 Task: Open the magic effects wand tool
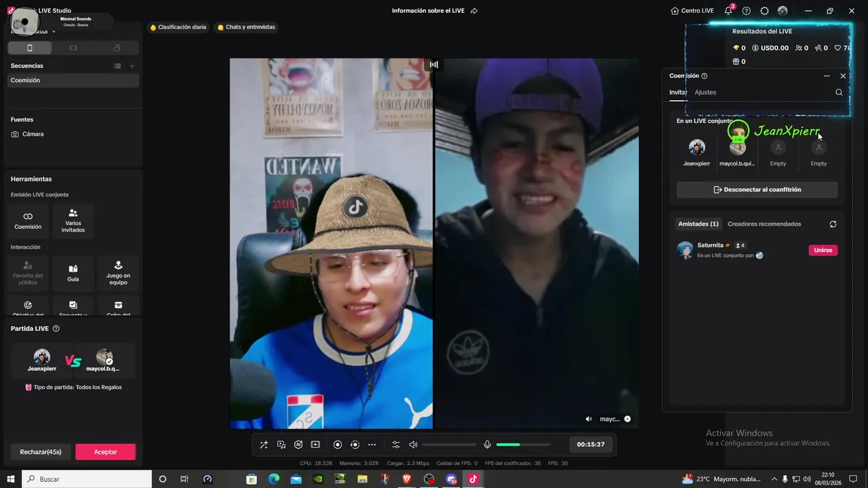pos(264,445)
